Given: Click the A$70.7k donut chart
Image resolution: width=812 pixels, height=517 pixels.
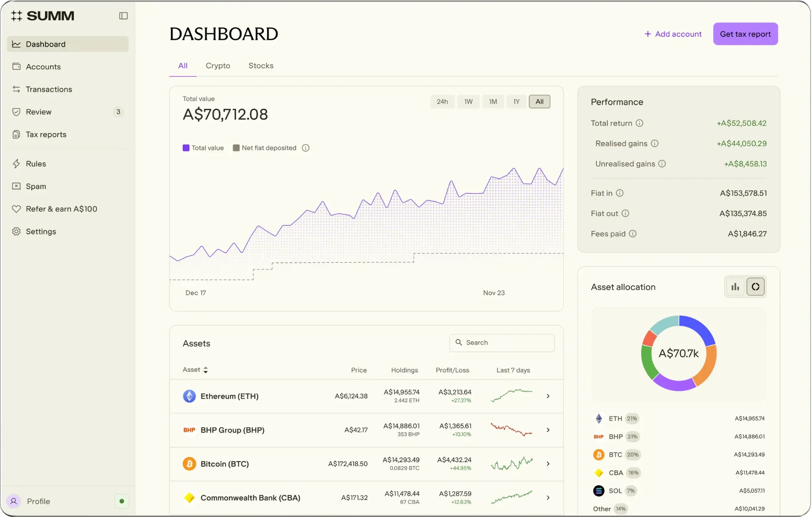Looking at the screenshot, I should coord(678,353).
